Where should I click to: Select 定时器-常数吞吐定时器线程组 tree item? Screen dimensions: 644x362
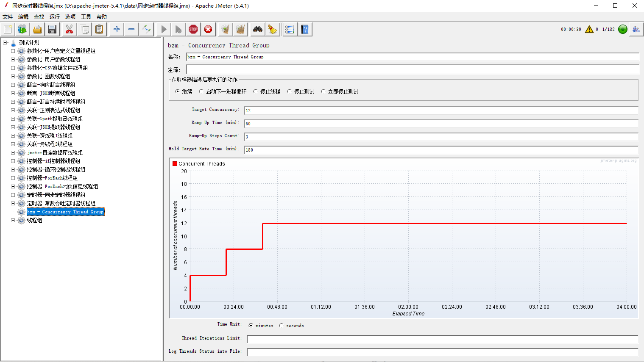[61, 203]
